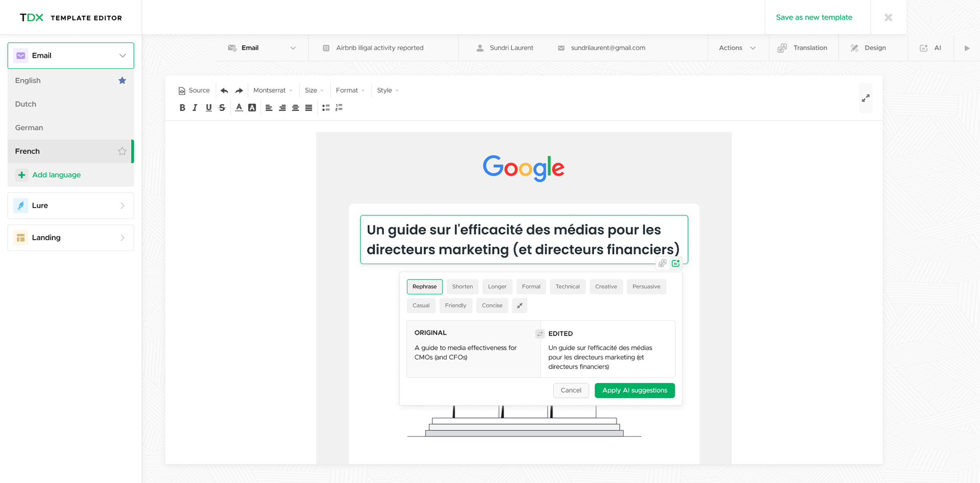The image size is (980, 483).
Task: Click the Apply AI suggestions button
Action: tap(634, 390)
